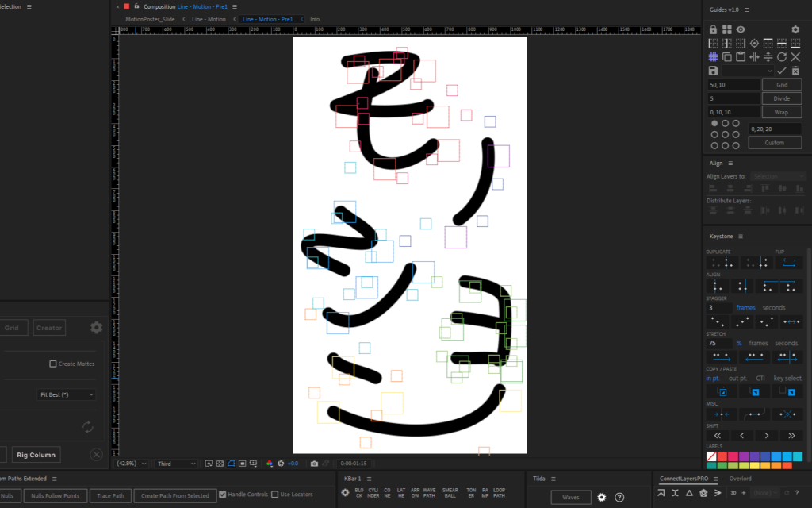
Task: Delete preset with the trash icon
Action: (x=795, y=71)
